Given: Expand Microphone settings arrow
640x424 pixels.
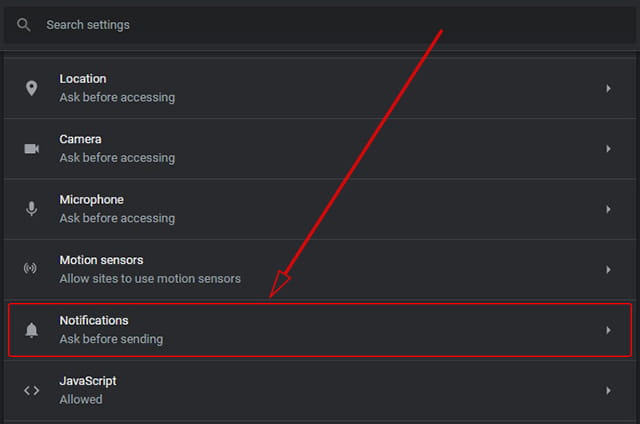Looking at the screenshot, I should pos(608,209).
